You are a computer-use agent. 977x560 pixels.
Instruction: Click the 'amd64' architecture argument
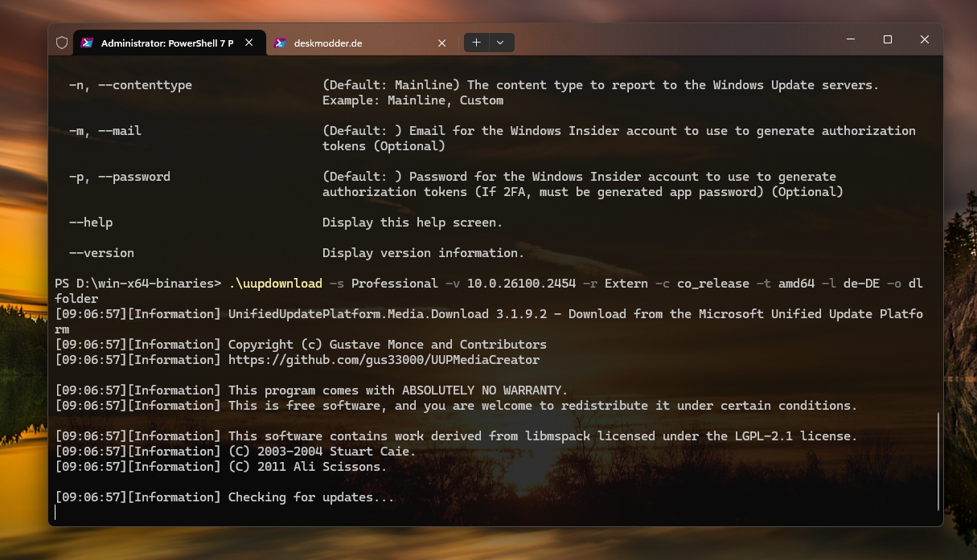point(796,284)
